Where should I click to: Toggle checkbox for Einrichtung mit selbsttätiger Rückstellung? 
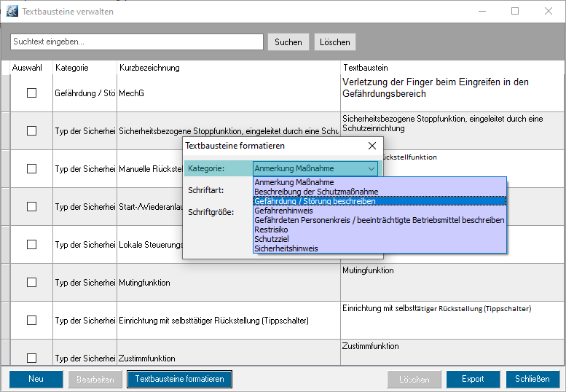(31, 321)
